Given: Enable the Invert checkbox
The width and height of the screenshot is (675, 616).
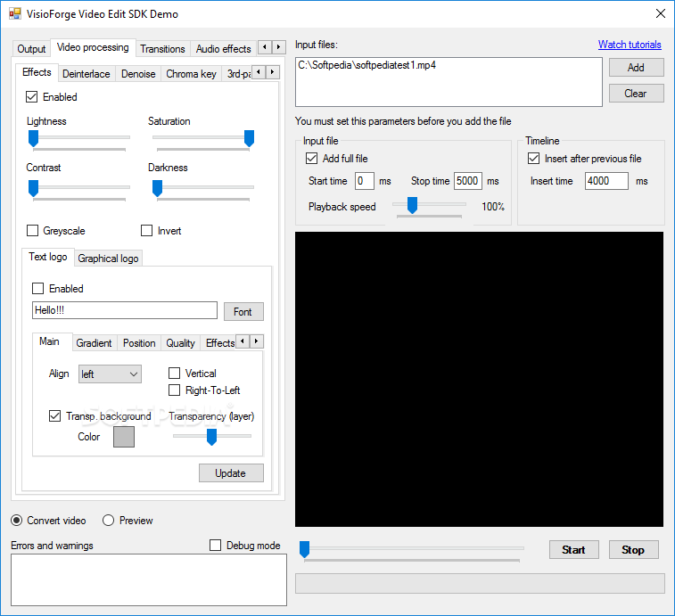Looking at the screenshot, I should click(147, 231).
